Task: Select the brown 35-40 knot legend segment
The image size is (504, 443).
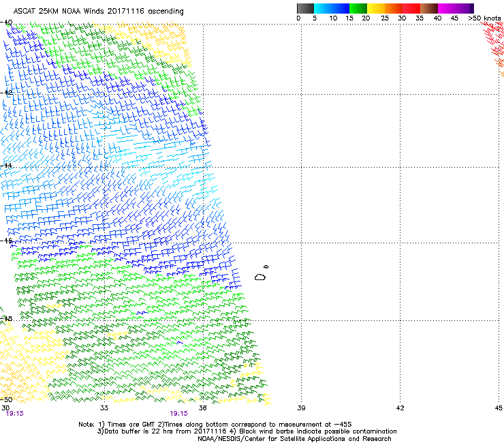Action: coord(429,8)
